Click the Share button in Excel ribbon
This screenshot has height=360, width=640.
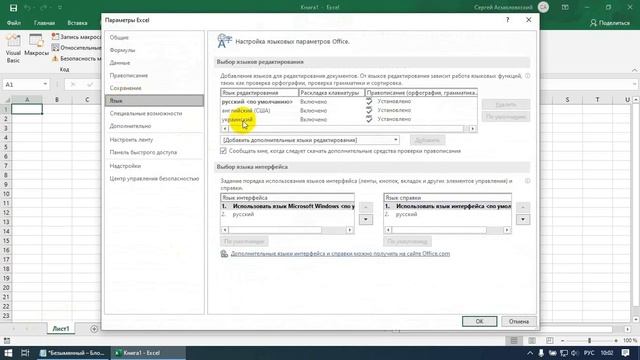tap(610, 23)
